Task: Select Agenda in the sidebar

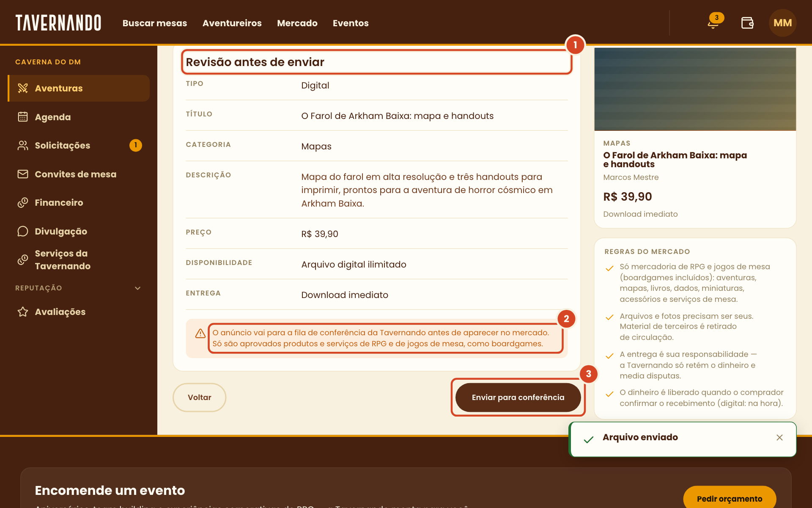Action: point(79,117)
